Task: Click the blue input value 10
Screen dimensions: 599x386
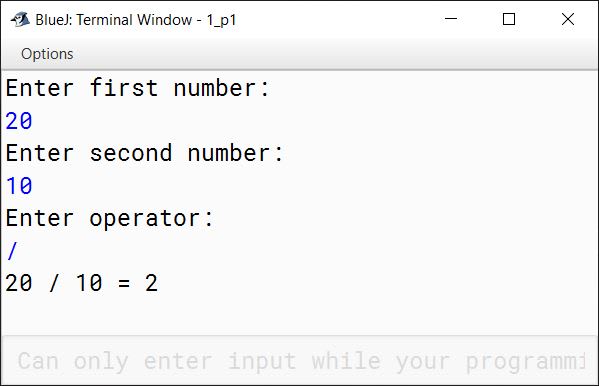Action: click(x=19, y=186)
